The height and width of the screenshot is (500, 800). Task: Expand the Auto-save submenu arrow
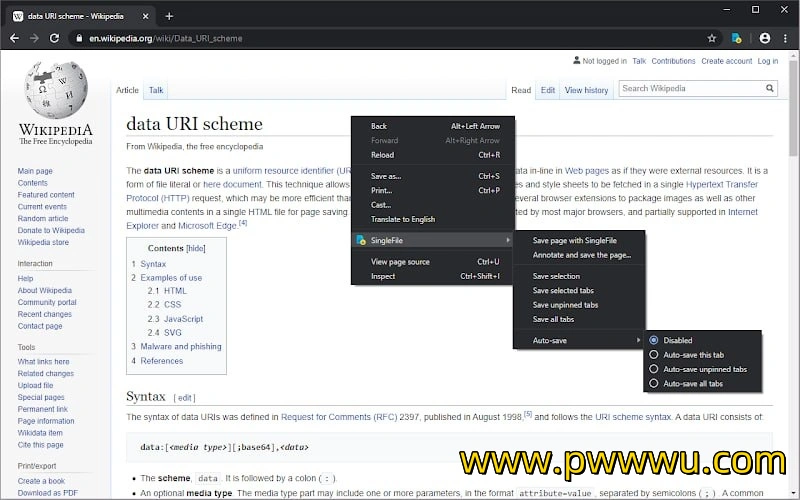(x=638, y=340)
